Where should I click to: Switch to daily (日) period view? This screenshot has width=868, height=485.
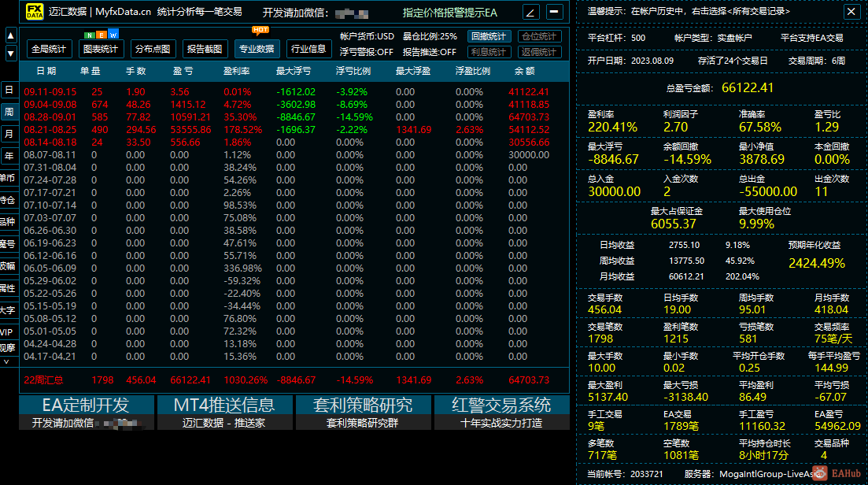point(9,90)
